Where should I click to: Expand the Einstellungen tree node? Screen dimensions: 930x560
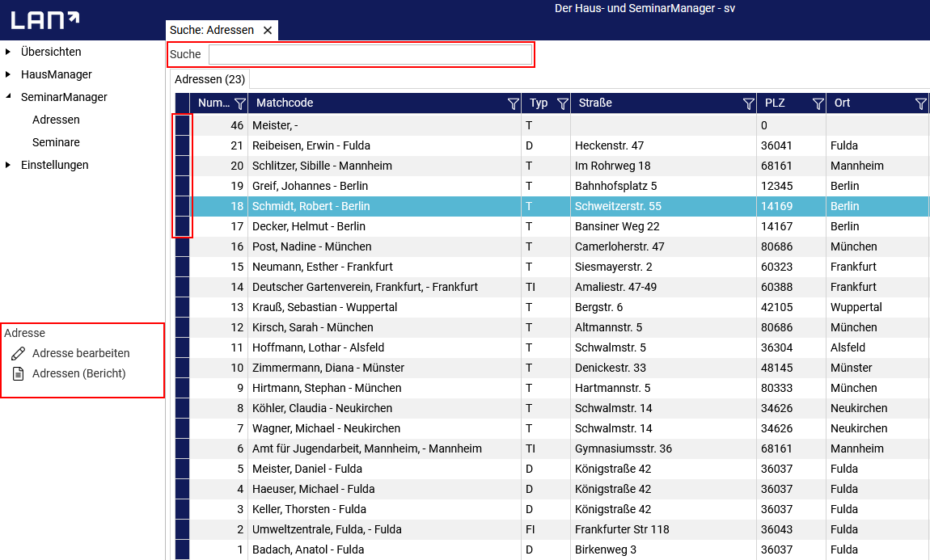(x=8, y=165)
